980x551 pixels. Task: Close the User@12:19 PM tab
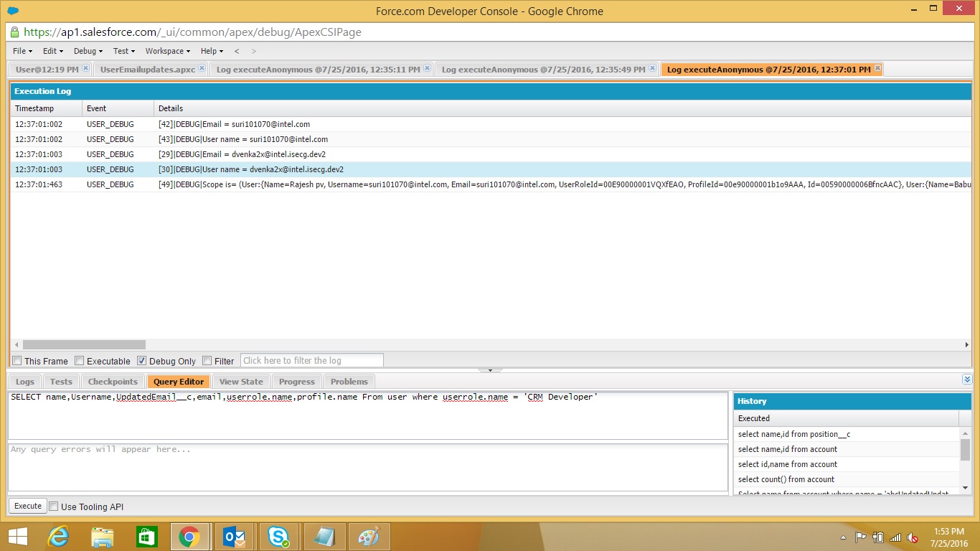[85, 69]
